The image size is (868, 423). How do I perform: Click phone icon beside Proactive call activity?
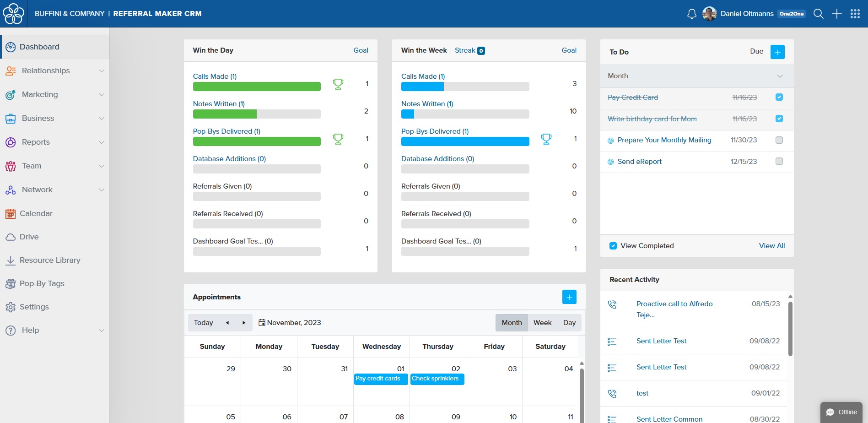pyautogui.click(x=612, y=304)
